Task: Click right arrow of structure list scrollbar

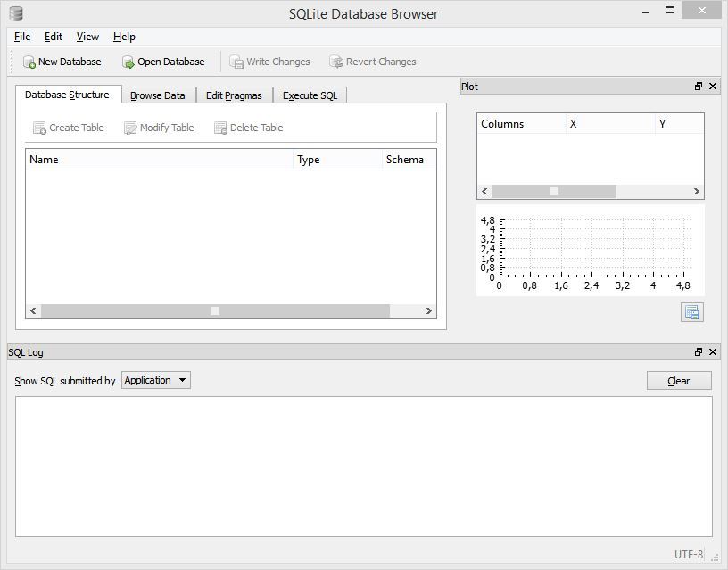Action: pyautogui.click(x=429, y=311)
